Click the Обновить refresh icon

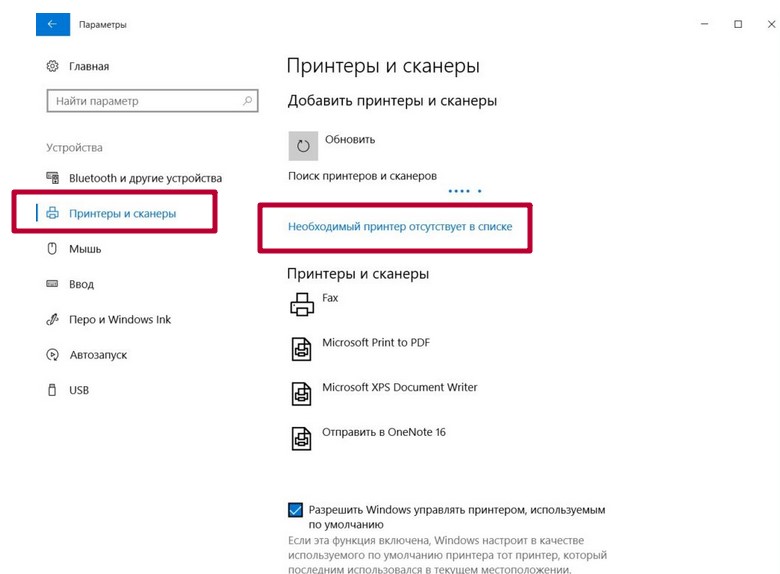(303, 146)
